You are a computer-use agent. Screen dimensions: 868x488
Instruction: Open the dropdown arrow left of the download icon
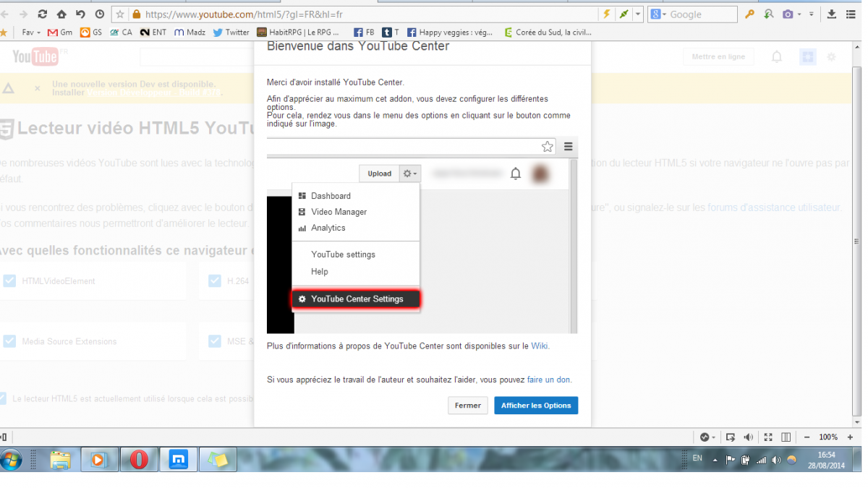pos(811,14)
